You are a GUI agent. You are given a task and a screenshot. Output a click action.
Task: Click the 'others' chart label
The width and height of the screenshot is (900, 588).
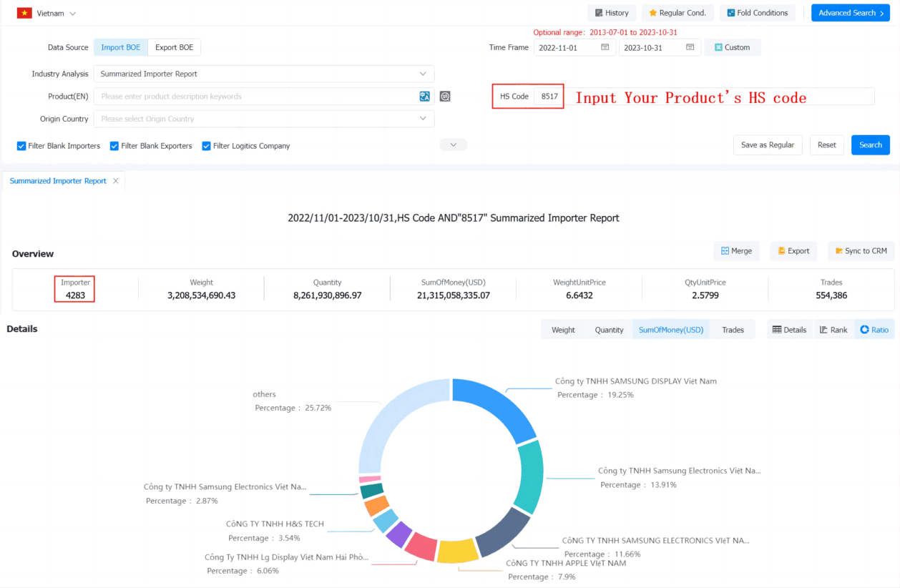tap(264, 394)
